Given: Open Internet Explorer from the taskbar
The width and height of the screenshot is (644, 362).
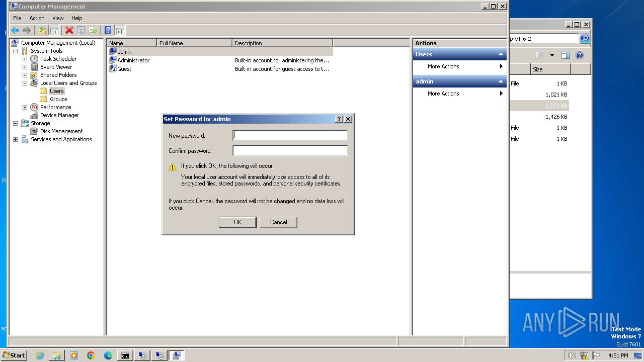Looking at the screenshot, I should coord(40,355).
